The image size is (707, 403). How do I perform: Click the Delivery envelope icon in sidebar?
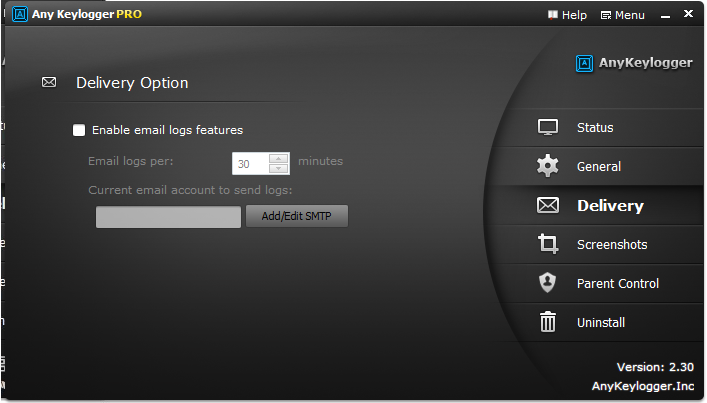(548, 205)
